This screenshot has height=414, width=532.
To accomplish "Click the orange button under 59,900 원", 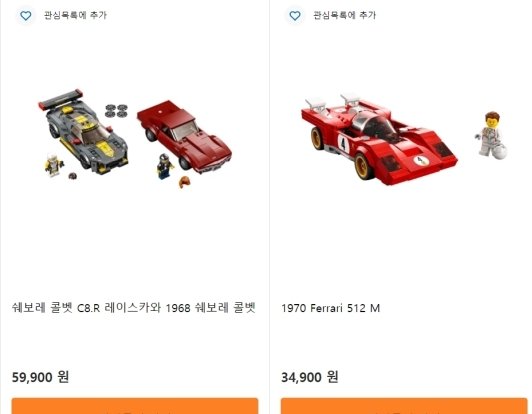I will pos(135,406).
